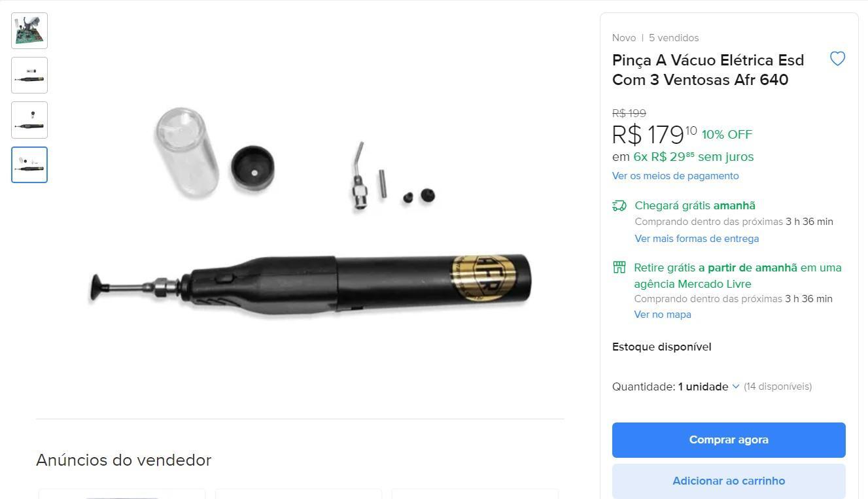Click Comprar agora button

[x=729, y=440]
